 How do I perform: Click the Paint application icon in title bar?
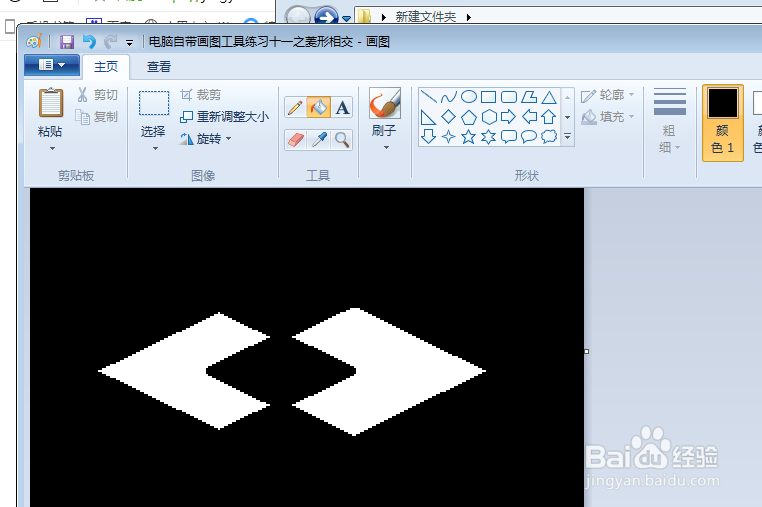[x=34, y=42]
